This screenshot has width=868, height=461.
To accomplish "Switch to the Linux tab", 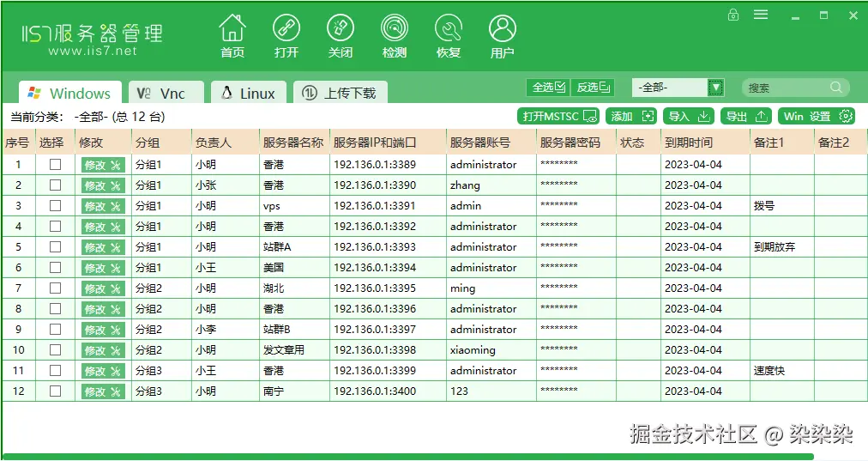I will tap(249, 93).
